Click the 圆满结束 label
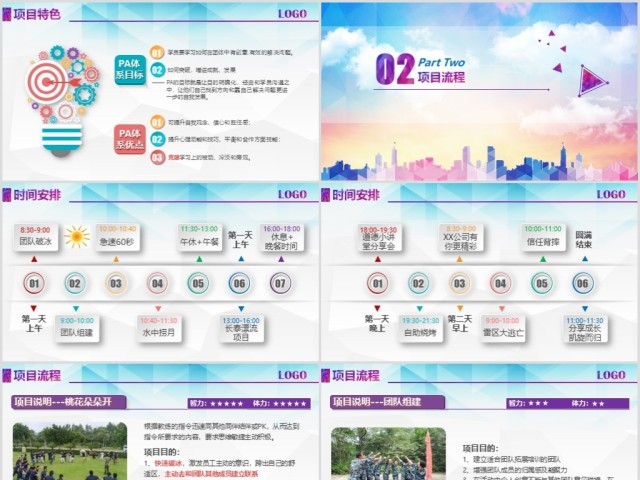640x480 pixels. click(583, 240)
